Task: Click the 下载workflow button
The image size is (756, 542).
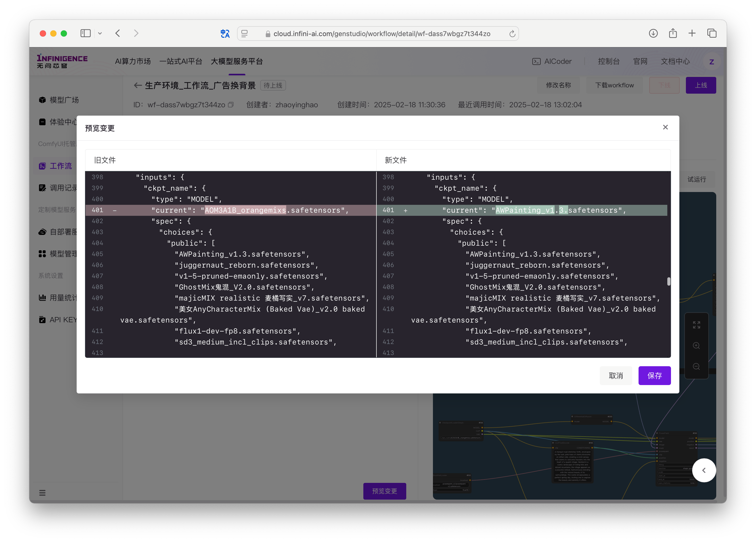Action: pos(614,85)
